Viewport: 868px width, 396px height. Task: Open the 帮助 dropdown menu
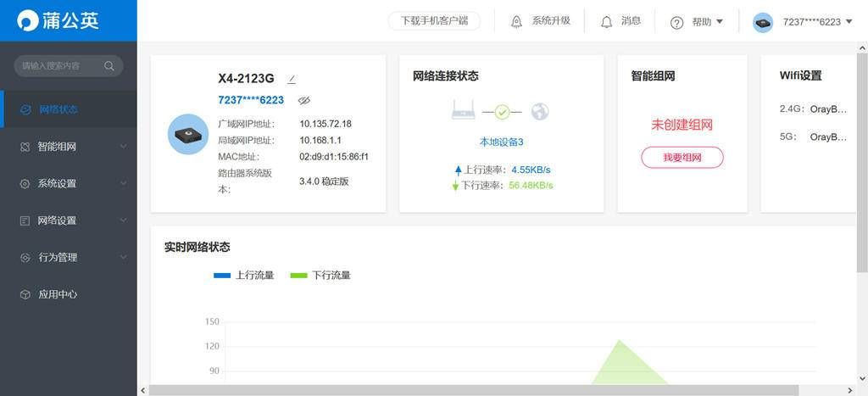(x=708, y=22)
